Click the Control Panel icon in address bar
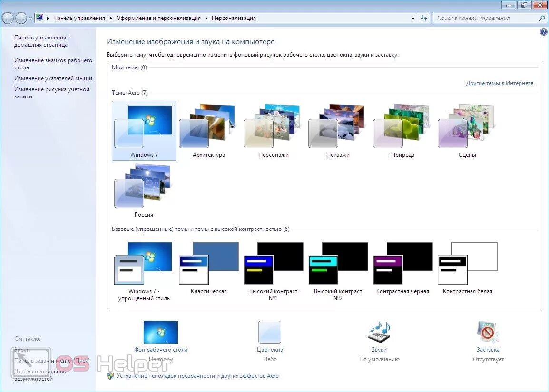The image size is (549, 392). tap(39, 18)
